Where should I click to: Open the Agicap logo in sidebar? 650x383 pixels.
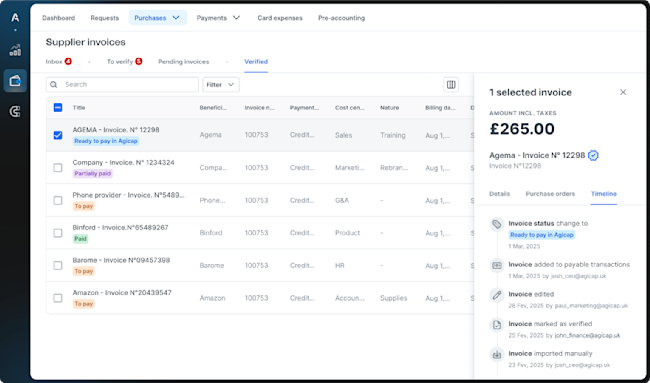(x=15, y=18)
